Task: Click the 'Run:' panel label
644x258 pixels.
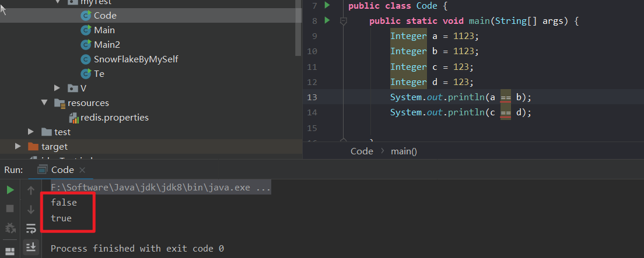Action: [x=13, y=170]
